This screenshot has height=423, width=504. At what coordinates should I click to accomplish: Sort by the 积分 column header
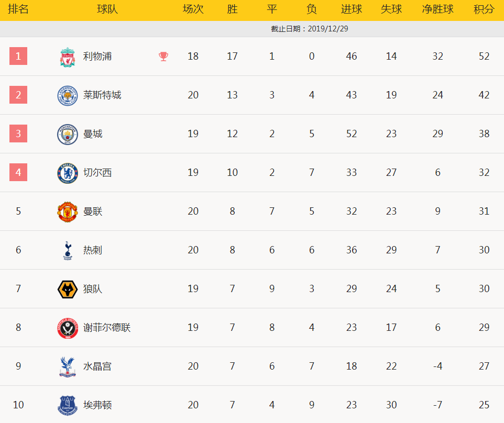click(x=484, y=9)
